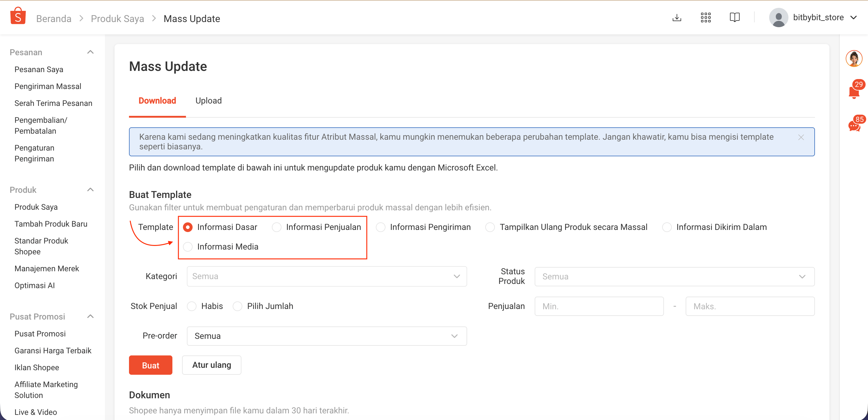Screen dimensions: 868x420
Task: Switch to the Upload tab
Action: pos(209,100)
